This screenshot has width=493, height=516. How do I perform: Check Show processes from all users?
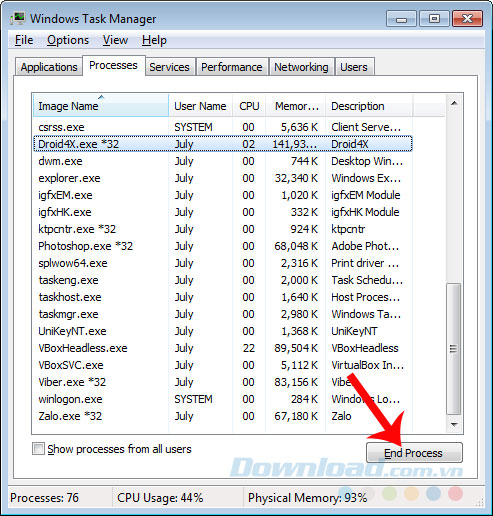click(38, 449)
